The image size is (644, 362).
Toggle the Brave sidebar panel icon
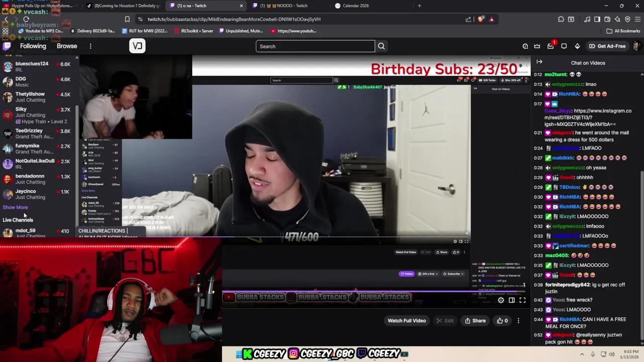[597, 19]
